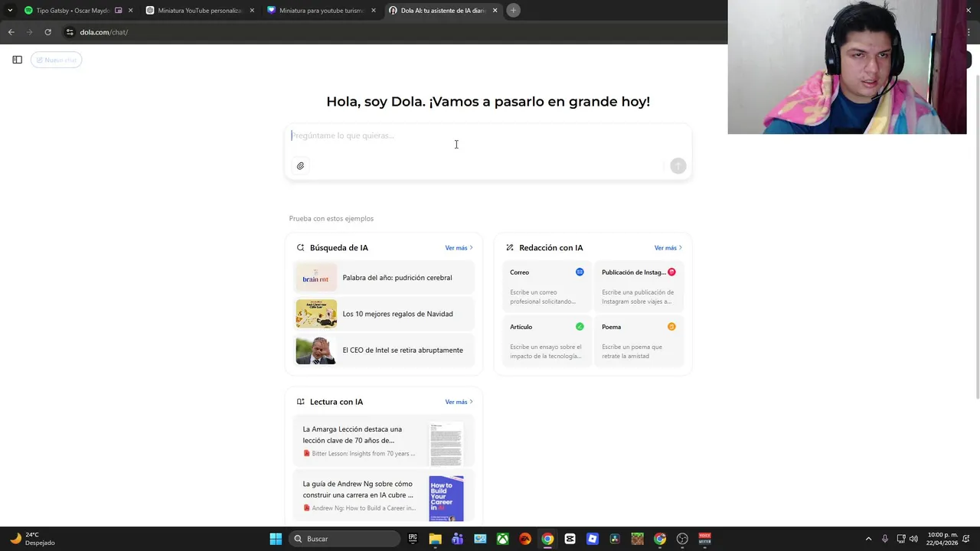The image size is (980, 551).
Task: Click the Pregúntame lo que quieras input
Action: click(x=488, y=136)
